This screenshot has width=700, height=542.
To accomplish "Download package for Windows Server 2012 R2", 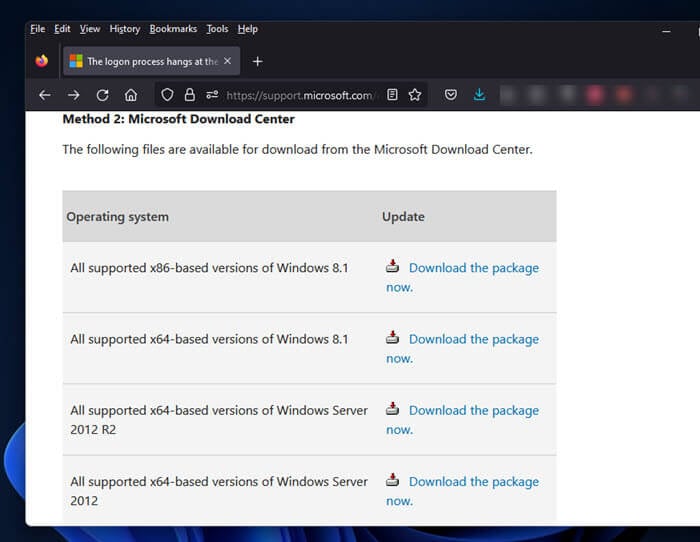I will pos(473,410).
